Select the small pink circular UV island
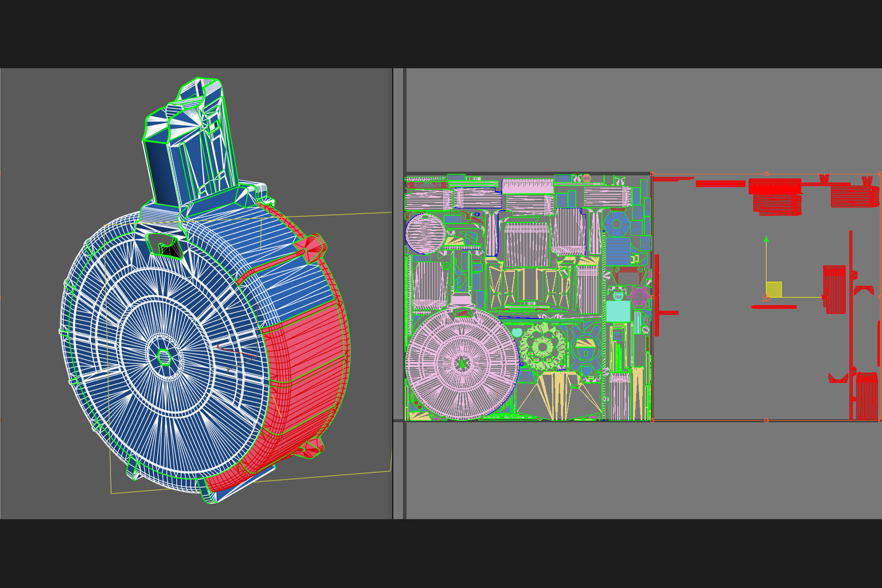This screenshot has width=882, height=588. pos(425,233)
